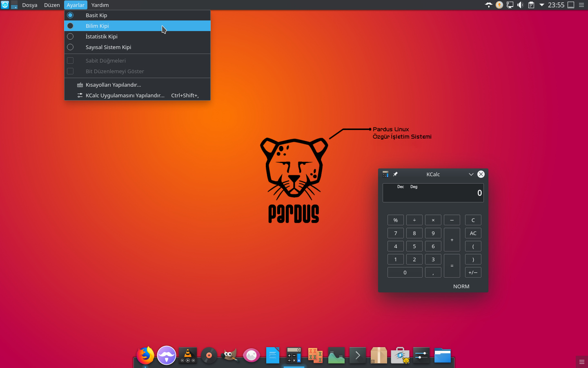Open the Dosya menu
Screen dimensions: 588x368
coord(30,5)
